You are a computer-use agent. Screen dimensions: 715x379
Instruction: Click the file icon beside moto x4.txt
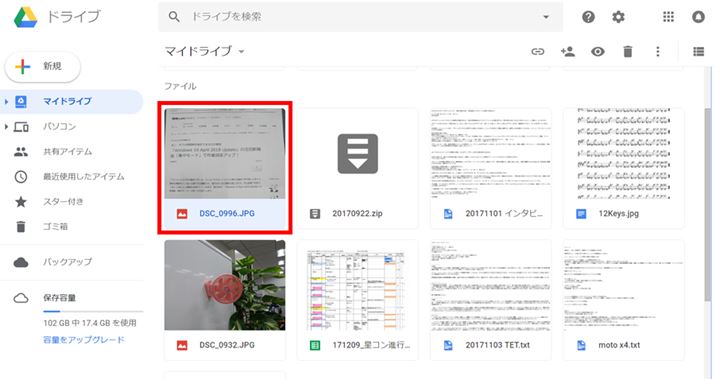tap(581, 345)
